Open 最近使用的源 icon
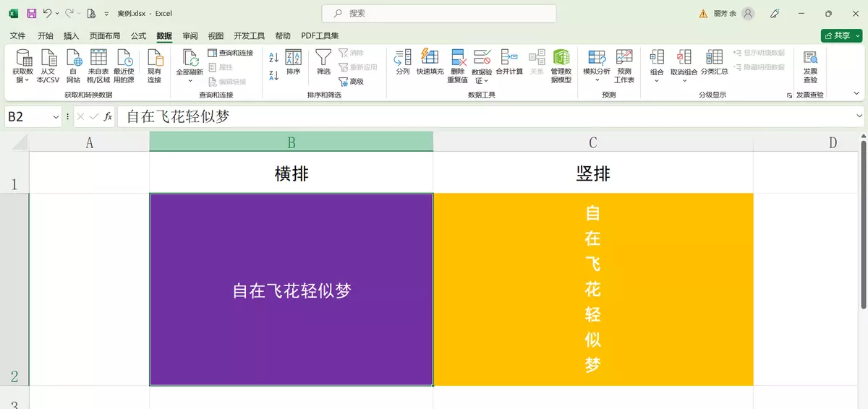 [x=124, y=58]
